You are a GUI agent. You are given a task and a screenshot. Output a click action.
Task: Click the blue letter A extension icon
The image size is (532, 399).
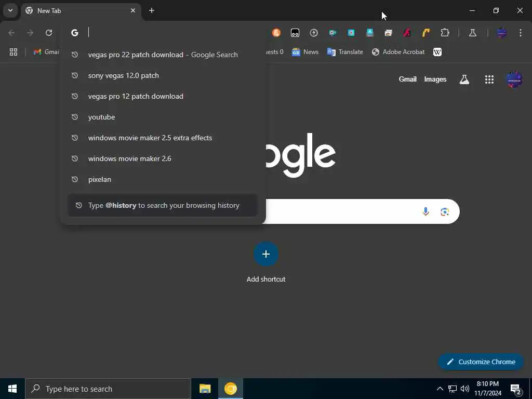370,33
